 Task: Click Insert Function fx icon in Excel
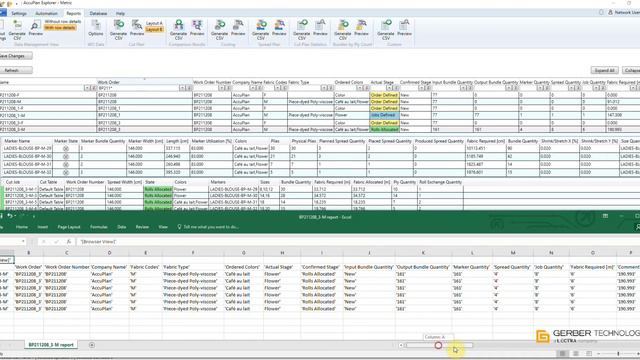pyautogui.click(x=69, y=242)
